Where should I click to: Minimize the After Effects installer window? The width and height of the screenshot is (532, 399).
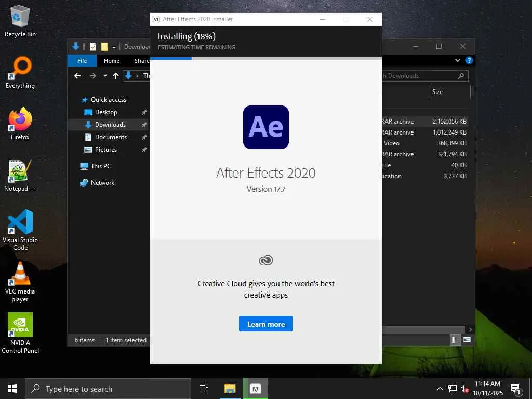click(x=323, y=19)
